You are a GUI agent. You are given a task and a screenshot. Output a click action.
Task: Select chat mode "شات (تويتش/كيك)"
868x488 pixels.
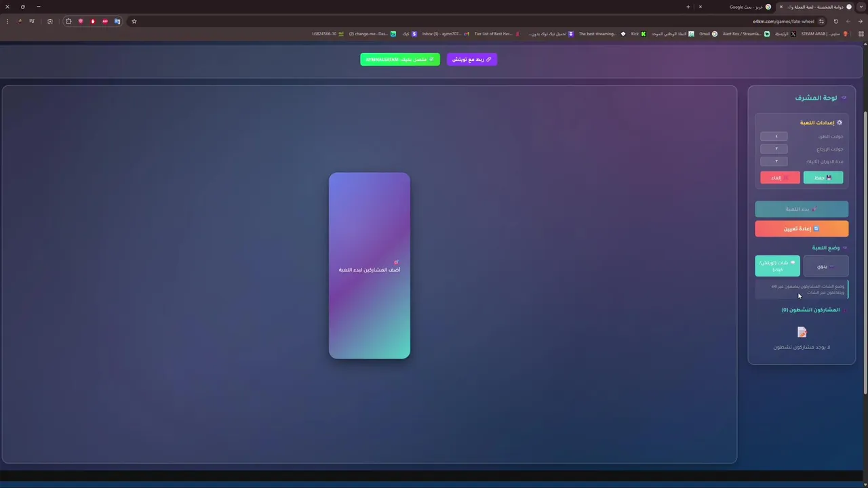point(777,266)
